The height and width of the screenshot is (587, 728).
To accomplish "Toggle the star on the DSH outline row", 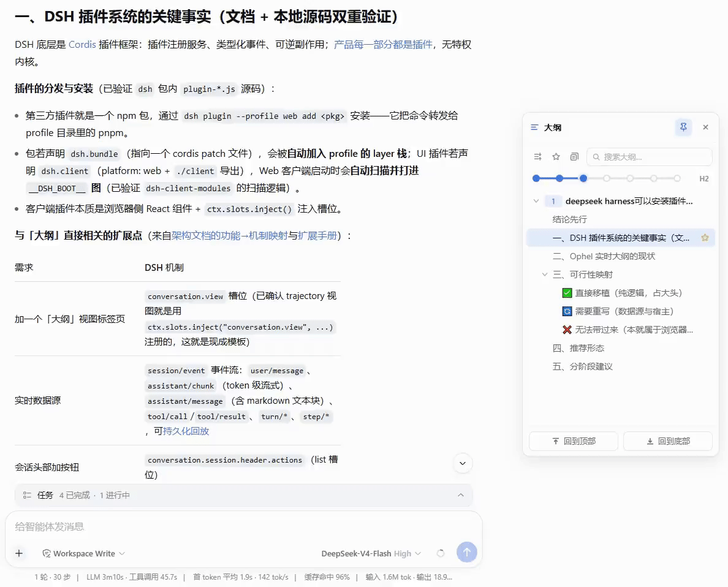I will click(x=705, y=238).
